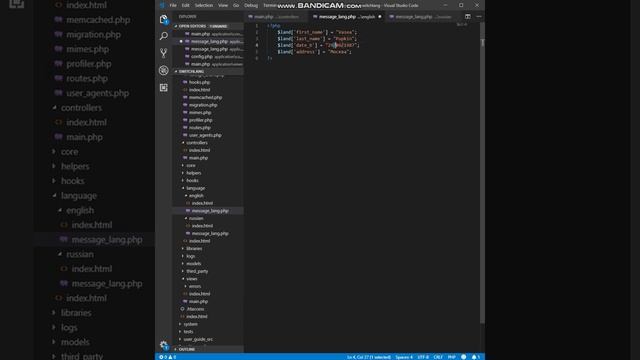
Task: Open the Selection menu
Action: pos(204,5)
